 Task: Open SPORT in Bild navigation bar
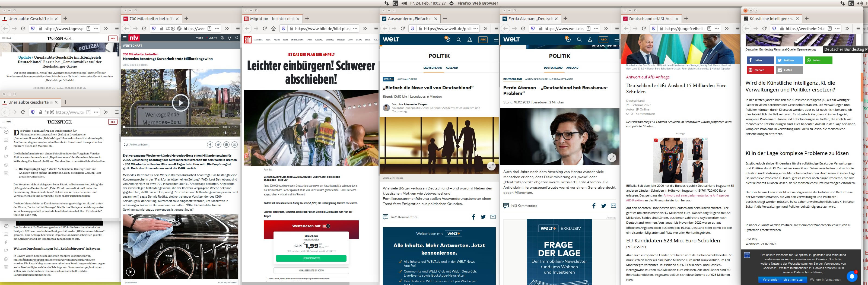[309, 40]
